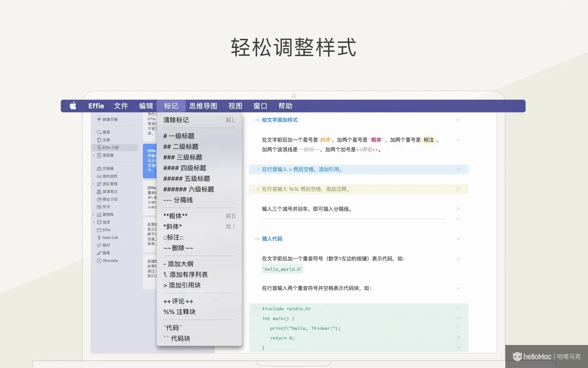This screenshot has width=588, height=368.
Task: Open the Apple menu icon
Action: (73, 106)
